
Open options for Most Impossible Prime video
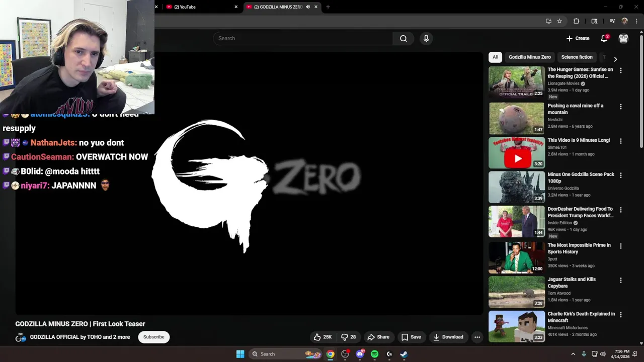coord(621,246)
